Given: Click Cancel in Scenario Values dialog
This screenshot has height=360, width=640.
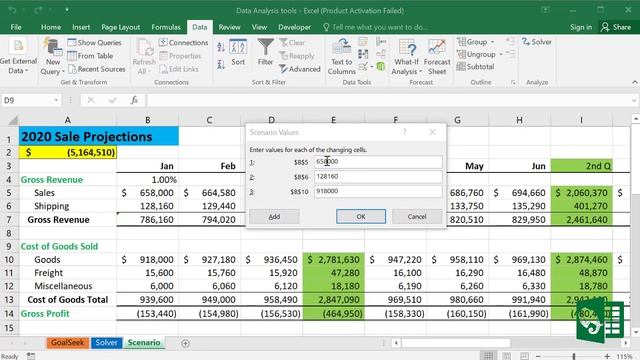Looking at the screenshot, I should point(417,216).
